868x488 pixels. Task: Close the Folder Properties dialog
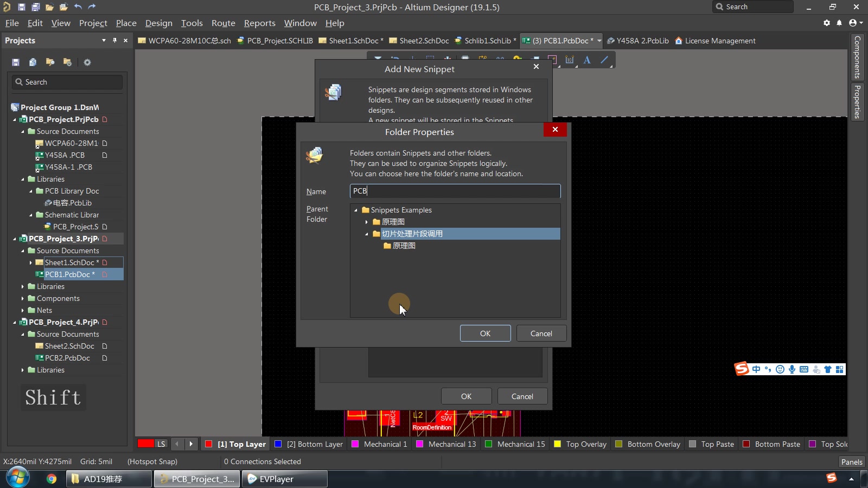click(x=555, y=130)
